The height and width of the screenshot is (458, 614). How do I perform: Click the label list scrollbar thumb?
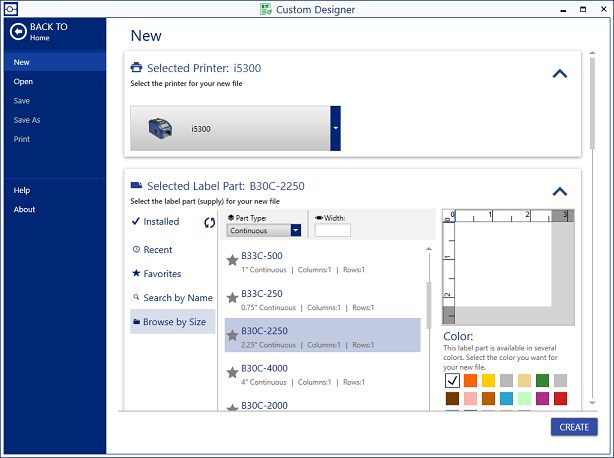(429, 305)
